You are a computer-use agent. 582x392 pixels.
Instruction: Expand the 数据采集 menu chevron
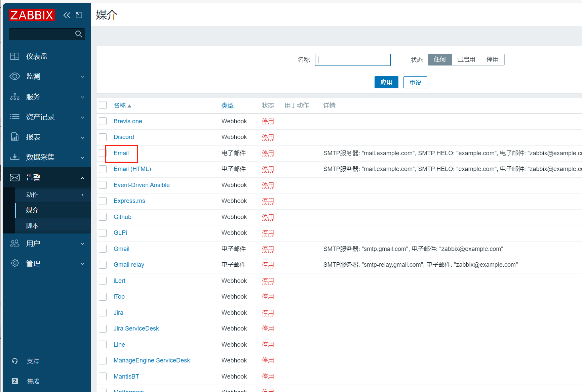tap(83, 158)
